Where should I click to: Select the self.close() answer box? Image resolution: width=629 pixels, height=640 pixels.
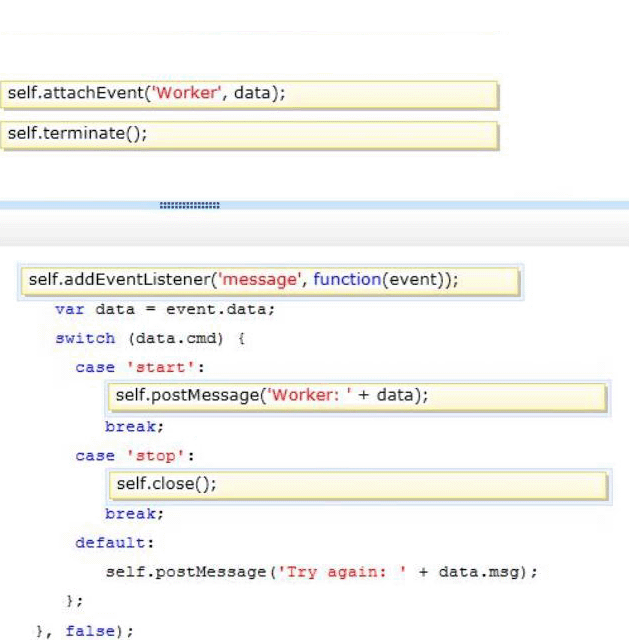click(x=357, y=484)
